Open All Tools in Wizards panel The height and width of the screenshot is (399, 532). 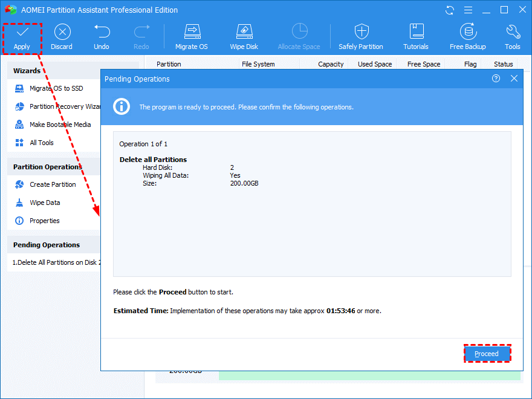(34, 143)
